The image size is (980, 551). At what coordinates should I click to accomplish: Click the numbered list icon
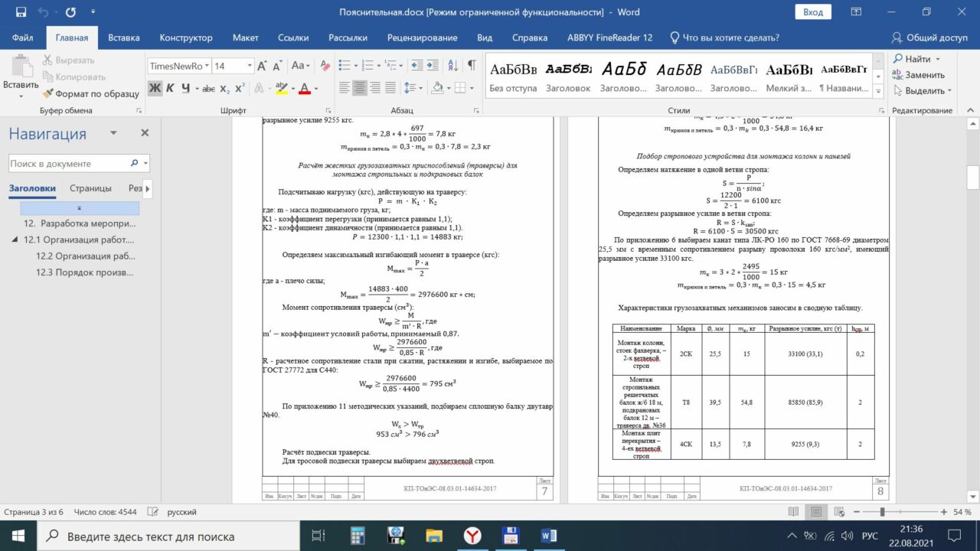(x=367, y=66)
